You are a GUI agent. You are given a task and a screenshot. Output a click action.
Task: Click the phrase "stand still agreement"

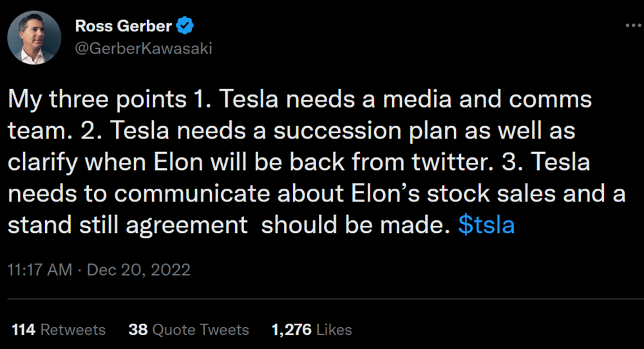coord(128,226)
